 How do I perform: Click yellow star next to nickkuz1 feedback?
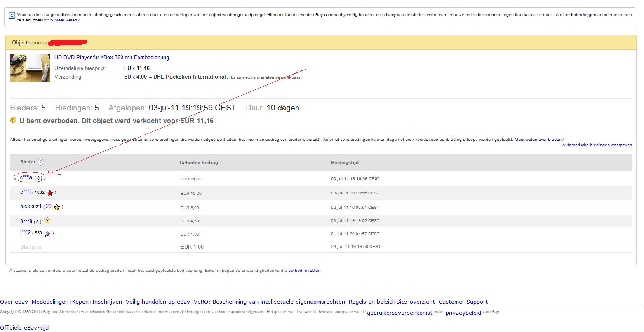pyautogui.click(x=57, y=207)
